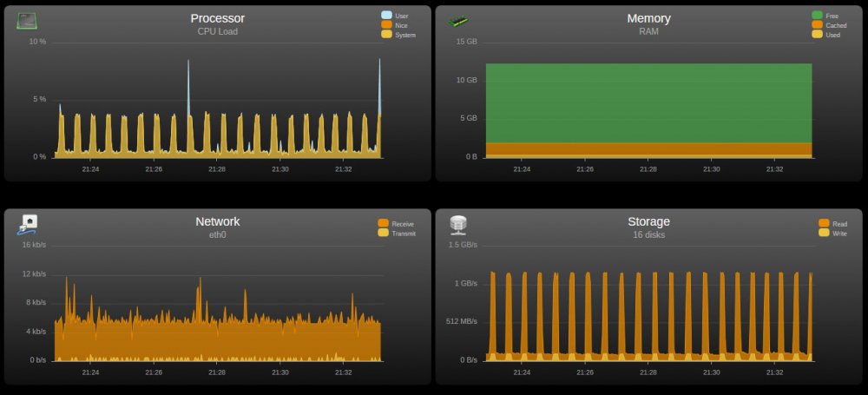Click the 15 GB axis label in Memory
This screenshot has width=868, height=395.
(x=467, y=42)
